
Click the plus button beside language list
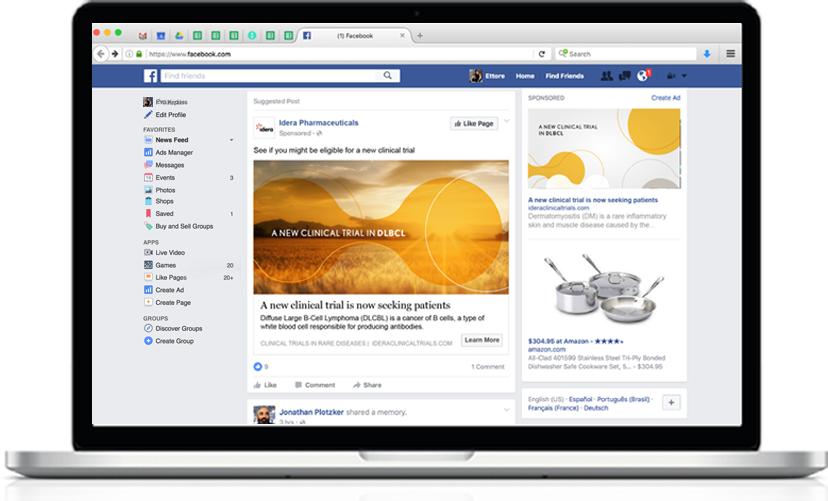[x=671, y=402]
